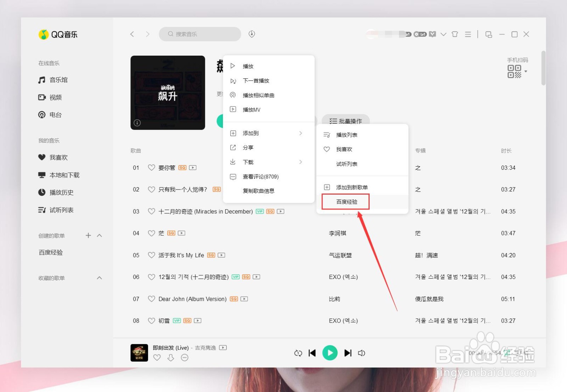Click the 批量操作 batch button

pyautogui.click(x=346, y=121)
